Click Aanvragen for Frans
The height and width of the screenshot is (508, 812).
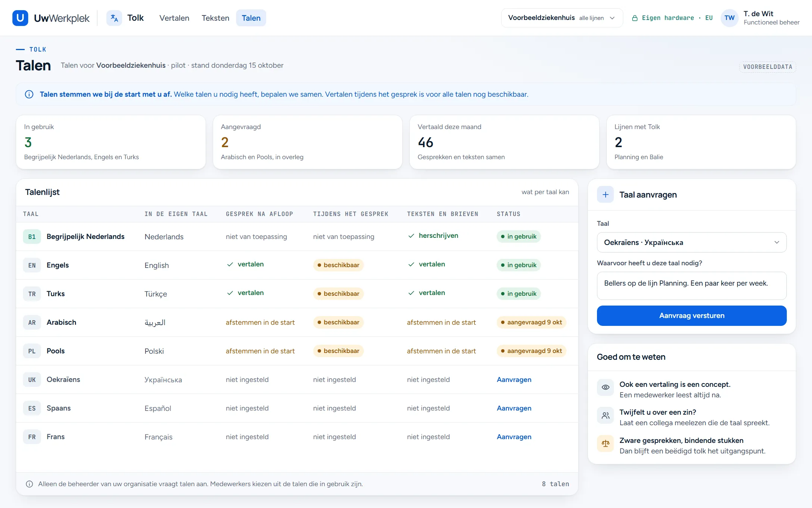[514, 437]
